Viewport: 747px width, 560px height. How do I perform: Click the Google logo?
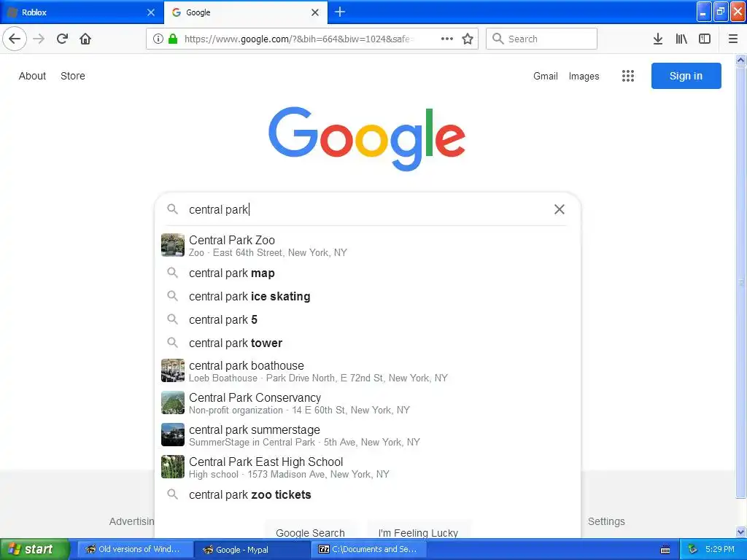(x=367, y=138)
